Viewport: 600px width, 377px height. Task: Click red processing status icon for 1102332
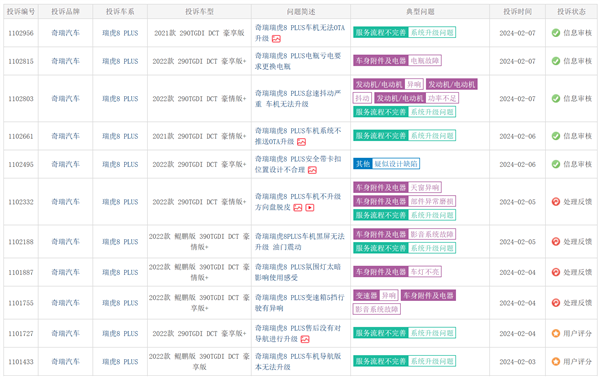click(x=556, y=202)
